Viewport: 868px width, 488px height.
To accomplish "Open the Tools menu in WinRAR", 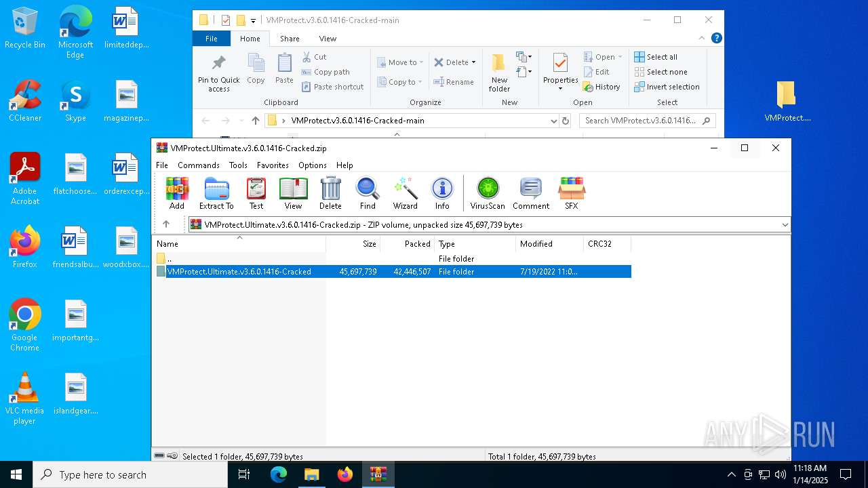I will coord(238,165).
